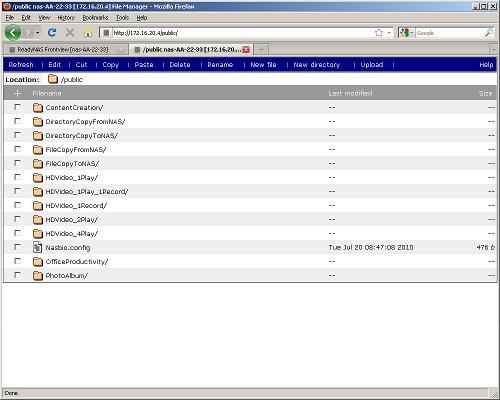Select the FileCopyFromNAS checkbox
The height and width of the screenshot is (400, 500).
(x=17, y=149)
